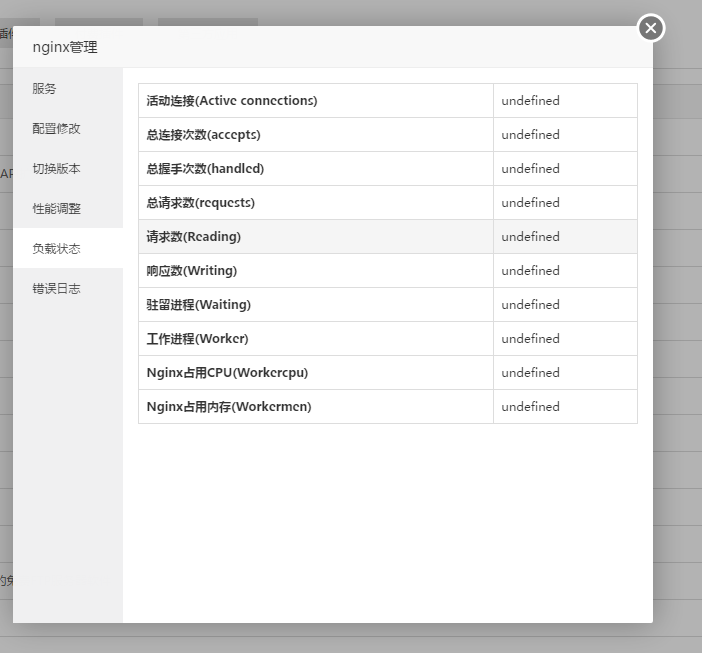Image resolution: width=702 pixels, height=653 pixels.
Task: Select the 驻留进程(Waiting) cell
Action: pos(316,305)
